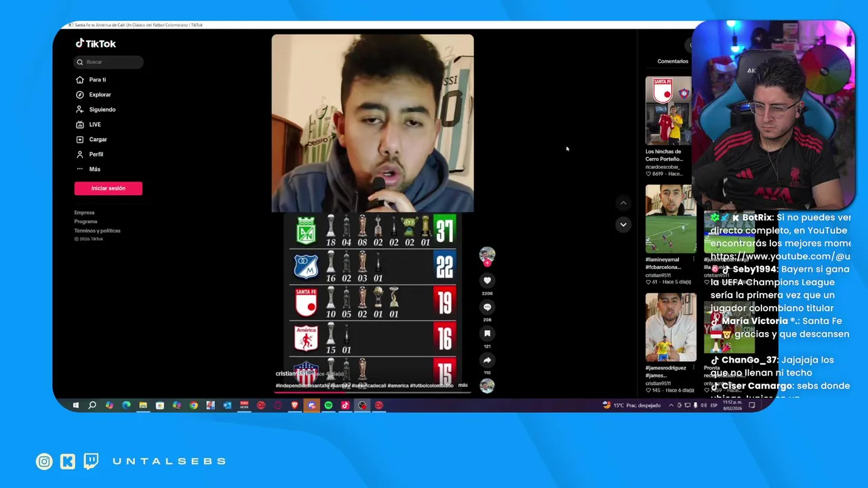Focus the Buscar search field
The image size is (868, 488).
click(x=108, y=62)
